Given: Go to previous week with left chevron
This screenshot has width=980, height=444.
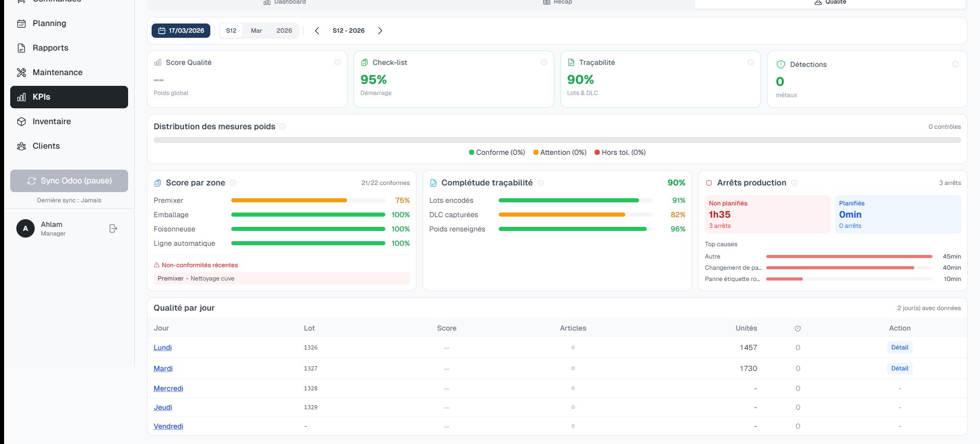Looking at the screenshot, I should pyautogui.click(x=317, y=31).
